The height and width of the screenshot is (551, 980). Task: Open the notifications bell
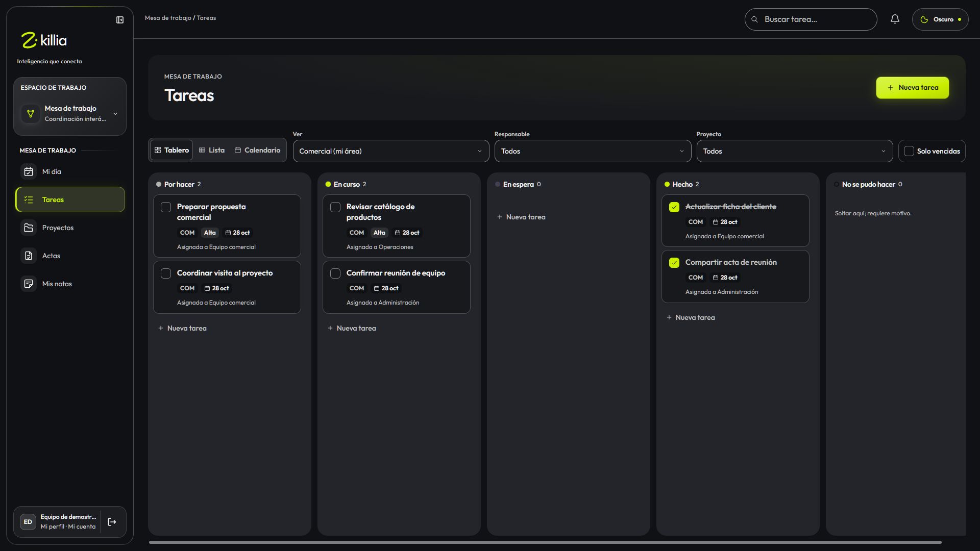[895, 19]
